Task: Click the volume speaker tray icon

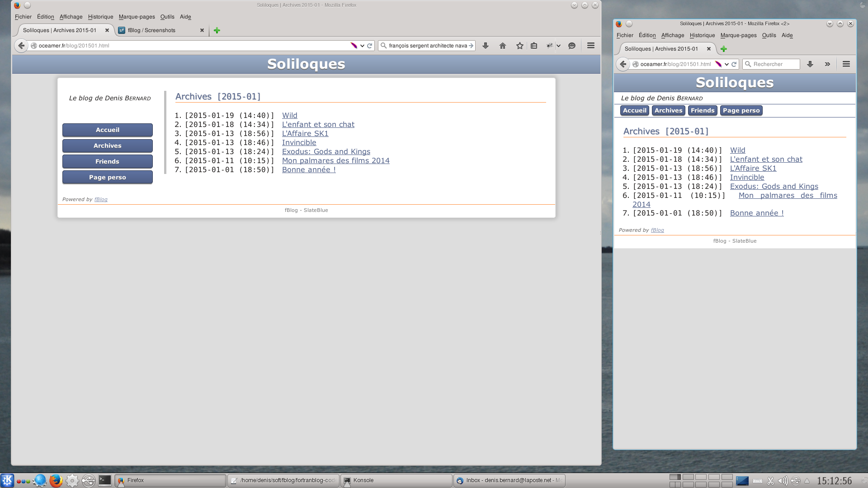Action: tap(783, 481)
